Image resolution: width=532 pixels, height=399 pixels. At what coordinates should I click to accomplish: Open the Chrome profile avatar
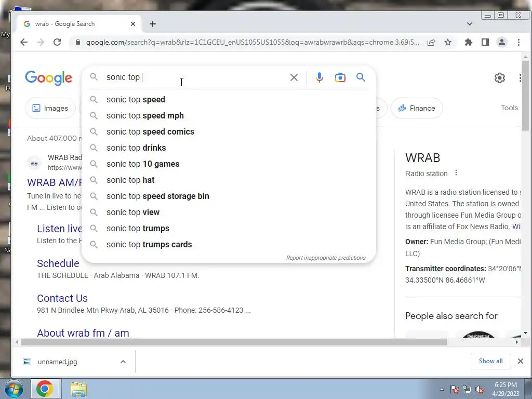coord(502,42)
